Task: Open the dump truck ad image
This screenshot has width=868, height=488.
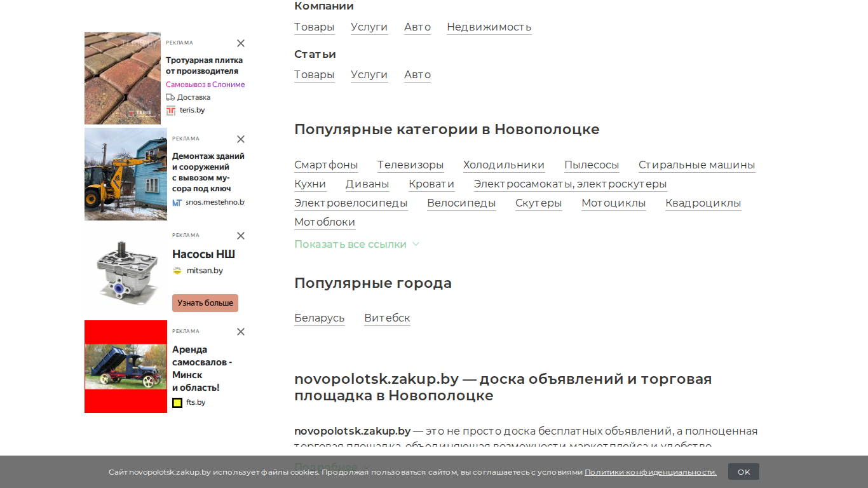Action: click(126, 367)
